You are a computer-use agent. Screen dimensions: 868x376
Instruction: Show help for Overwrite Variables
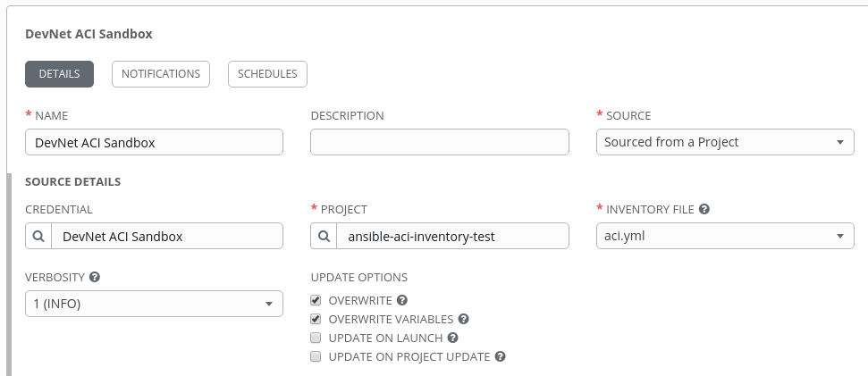click(x=463, y=319)
